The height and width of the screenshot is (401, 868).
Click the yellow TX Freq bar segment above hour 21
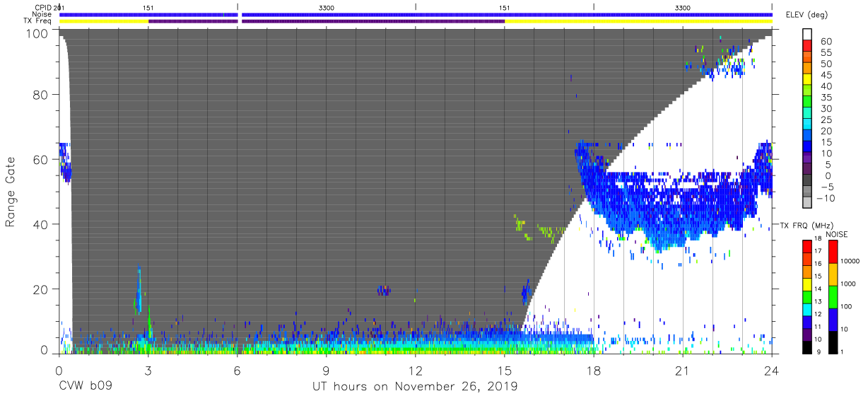point(638,21)
